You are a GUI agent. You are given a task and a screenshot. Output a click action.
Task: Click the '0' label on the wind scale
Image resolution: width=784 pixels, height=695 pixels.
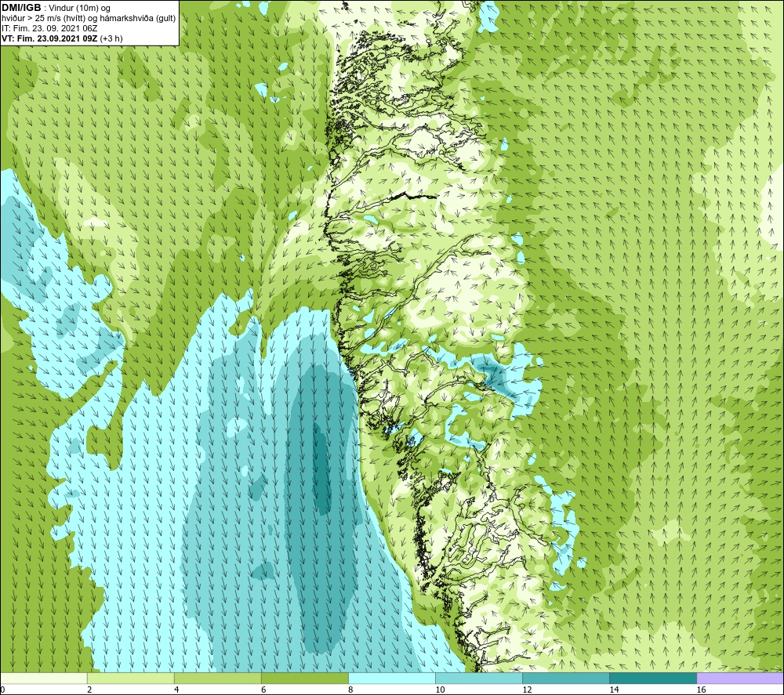3,690
